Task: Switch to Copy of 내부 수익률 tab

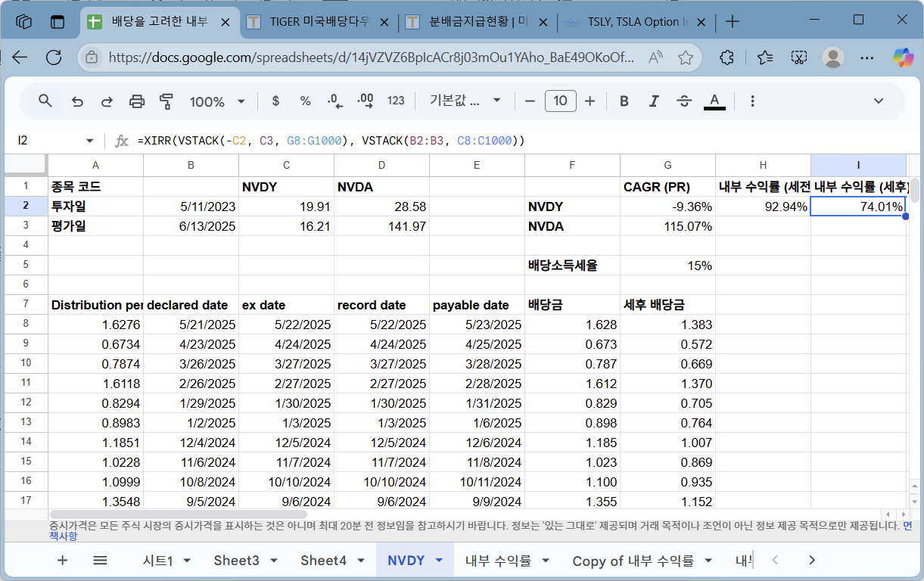Action: (x=633, y=561)
